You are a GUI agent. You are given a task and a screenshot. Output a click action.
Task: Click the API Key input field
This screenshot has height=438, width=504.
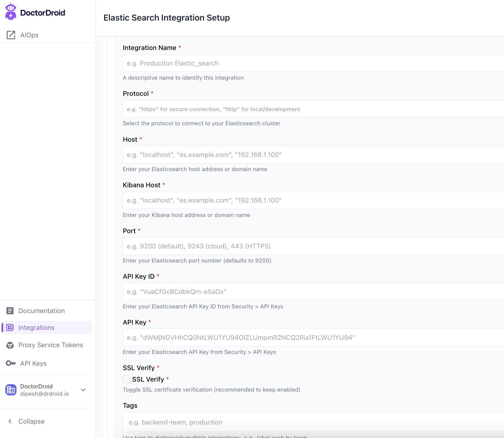[313, 337]
